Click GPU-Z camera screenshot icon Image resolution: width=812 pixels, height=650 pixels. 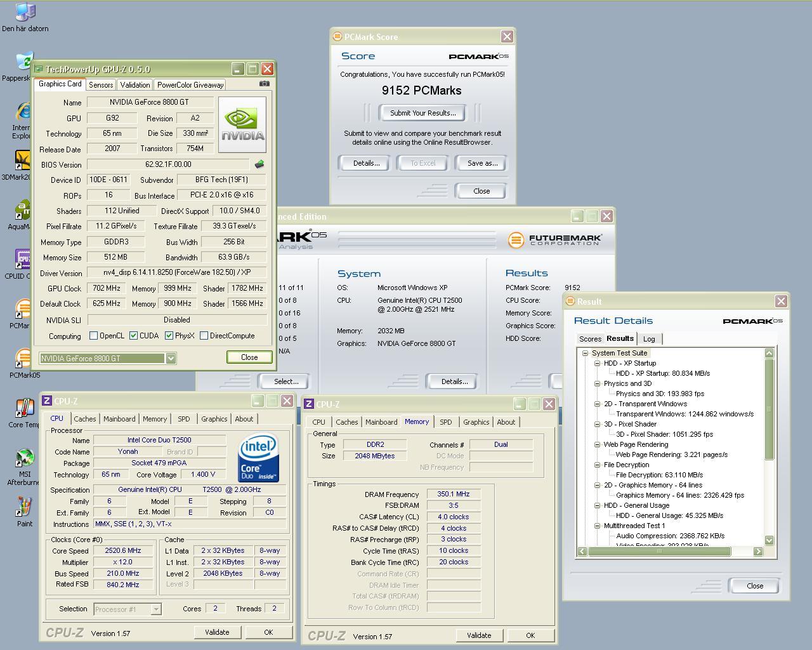pyautogui.click(x=265, y=83)
